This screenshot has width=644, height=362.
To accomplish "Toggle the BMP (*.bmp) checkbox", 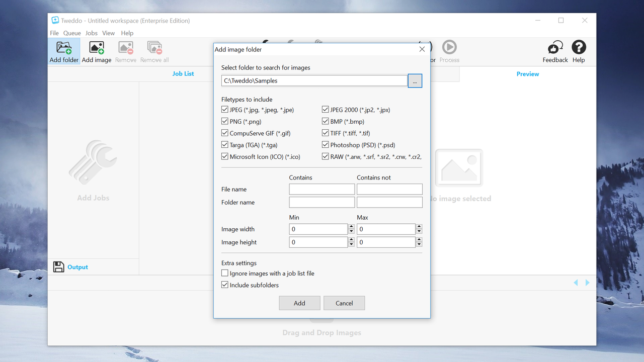I will [x=326, y=121].
